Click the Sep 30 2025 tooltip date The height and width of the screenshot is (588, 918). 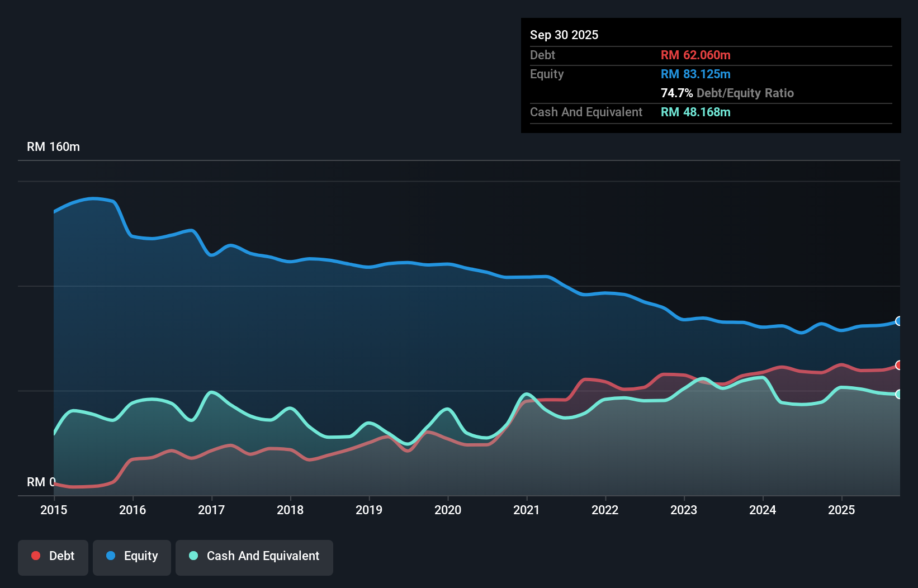(564, 35)
